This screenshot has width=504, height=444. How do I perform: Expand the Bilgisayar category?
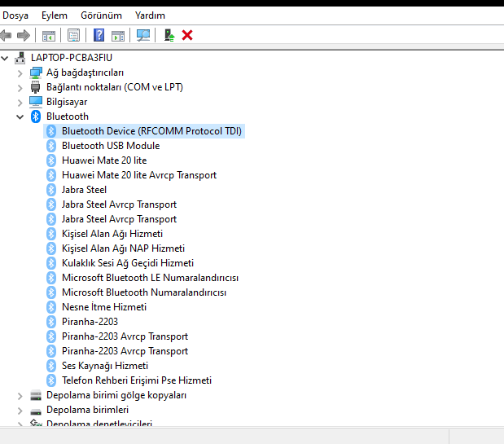(20, 103)
